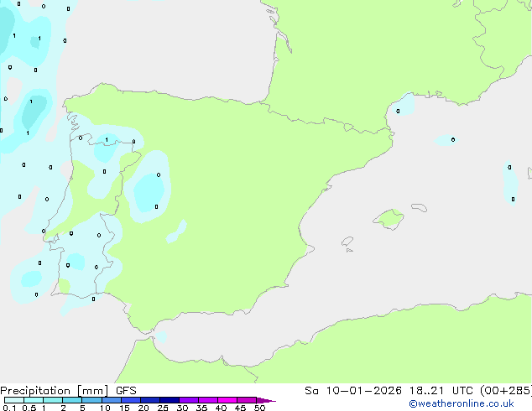Click the '18..21 UTC' time text
Screen dimensions: 532x411
click(x=441, y=391)
